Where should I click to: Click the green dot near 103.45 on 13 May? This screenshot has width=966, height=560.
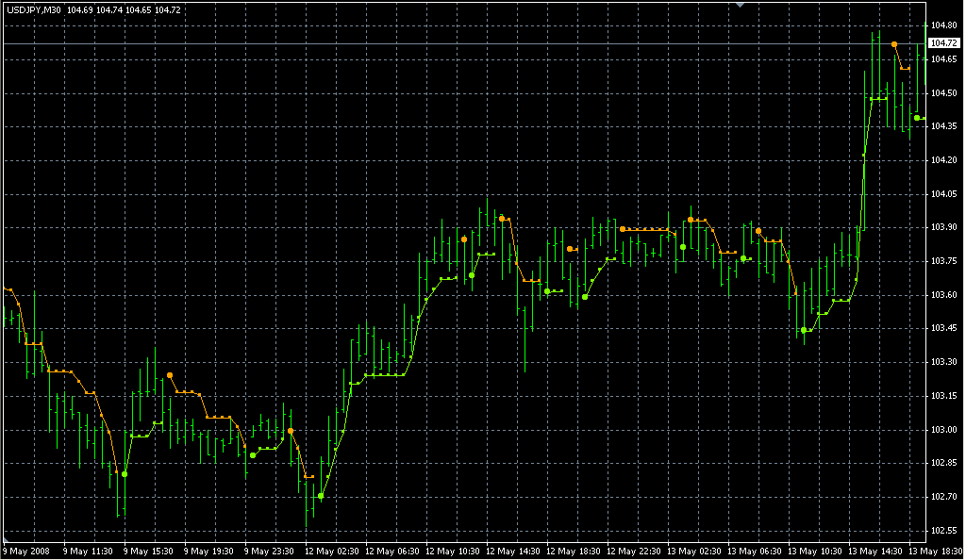pos(804,330)
